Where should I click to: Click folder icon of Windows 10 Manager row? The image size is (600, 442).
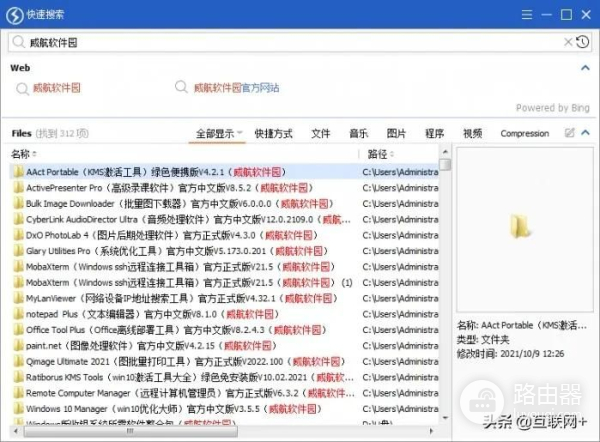point(18,409)
